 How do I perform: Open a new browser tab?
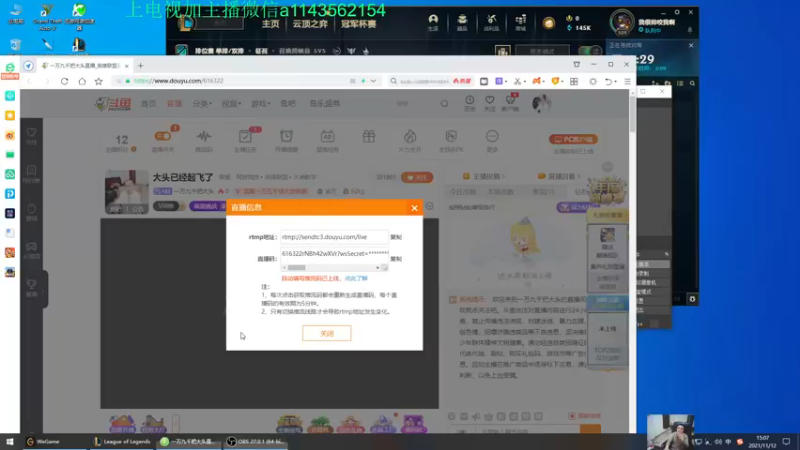coord(140,65)
